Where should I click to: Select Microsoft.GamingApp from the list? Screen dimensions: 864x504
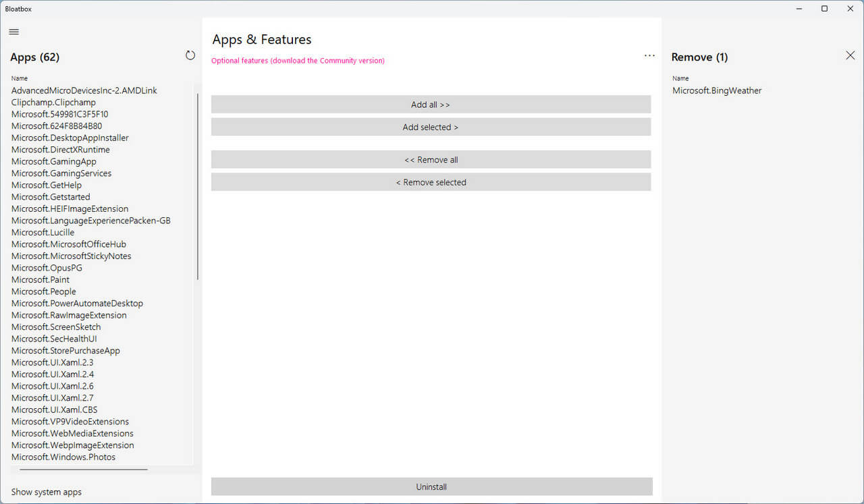[54, 161]
